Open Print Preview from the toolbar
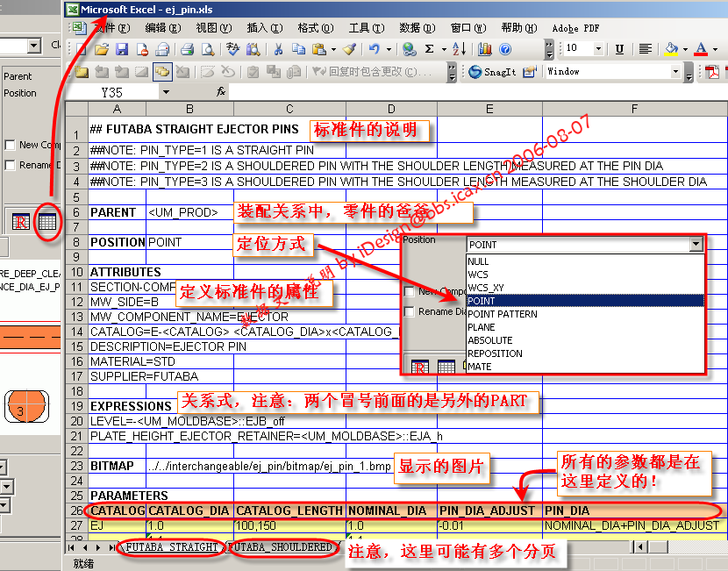This screenshot has width=728, height=571. tap(208, 49)
